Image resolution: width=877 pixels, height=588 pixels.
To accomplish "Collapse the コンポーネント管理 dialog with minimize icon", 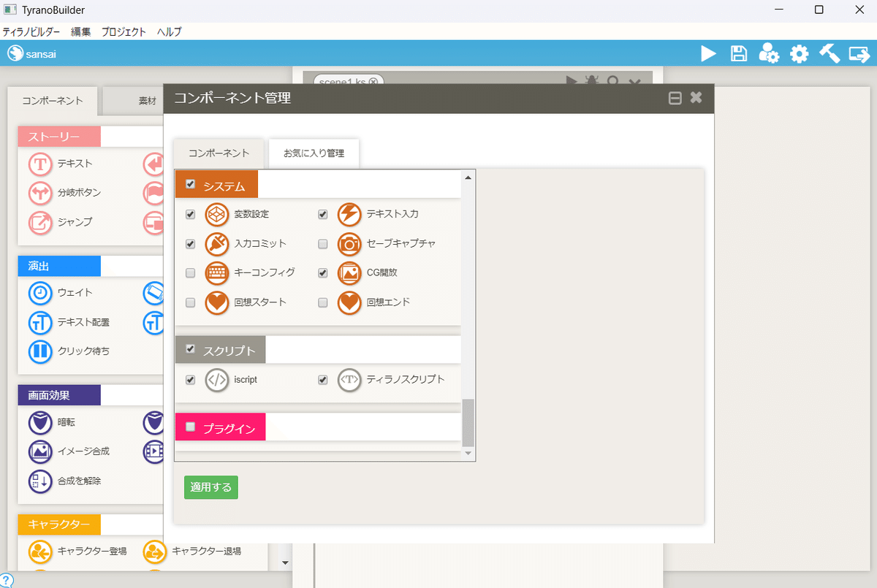I will pos(675,98).
